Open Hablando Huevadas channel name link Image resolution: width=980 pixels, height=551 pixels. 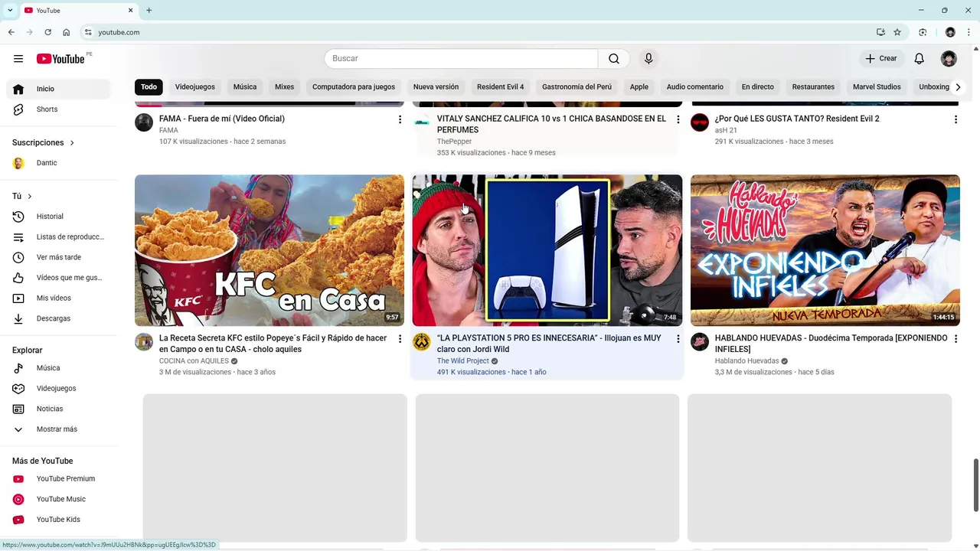coord(746,361)
